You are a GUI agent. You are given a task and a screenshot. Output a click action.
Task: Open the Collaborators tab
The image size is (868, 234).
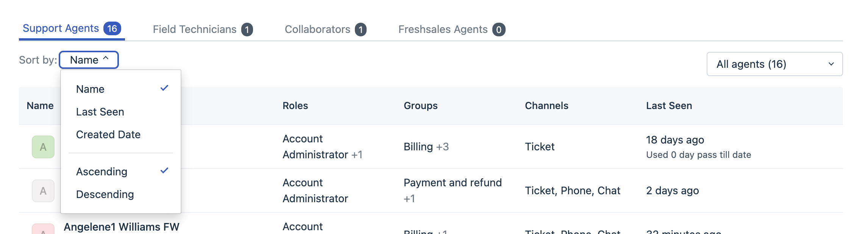coord(317,29)
